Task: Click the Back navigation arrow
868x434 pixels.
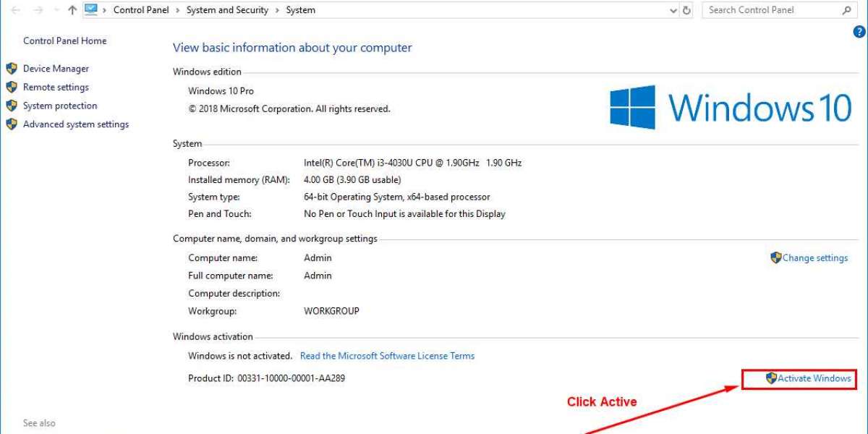Action: tap(16, 10)
